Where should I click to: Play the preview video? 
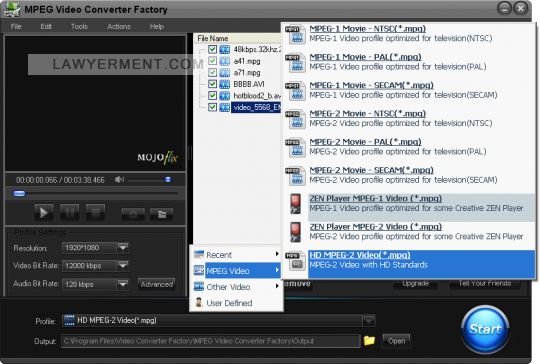pyautogui.click(x=44, y=212)
